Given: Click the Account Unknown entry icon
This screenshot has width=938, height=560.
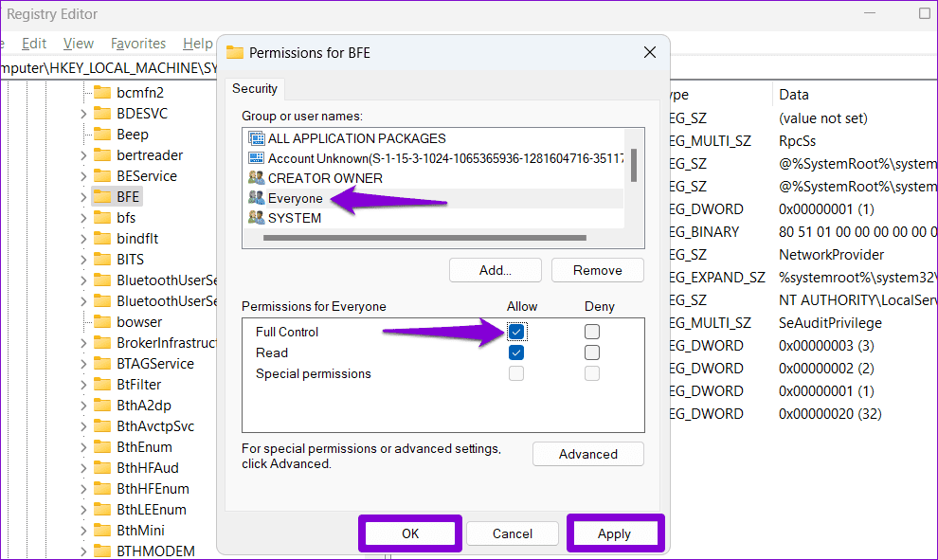Looking at the screenshot, I should point(256,158).
